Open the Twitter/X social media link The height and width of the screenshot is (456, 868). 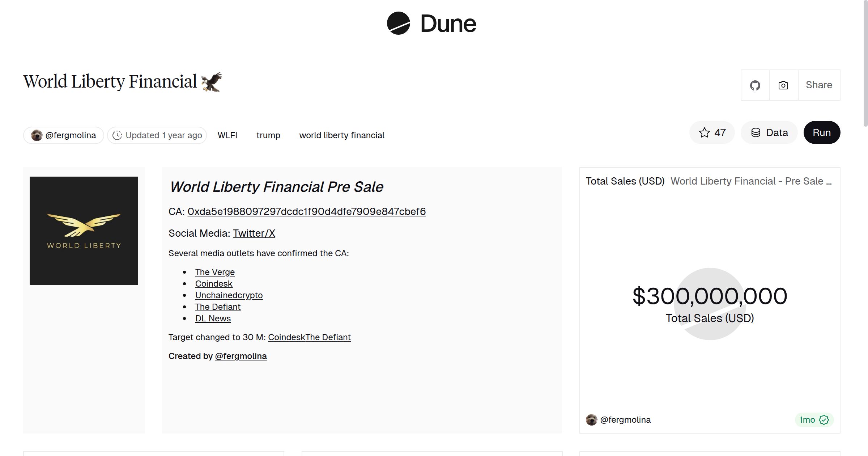pyautogui.click(x=254, y=233)
